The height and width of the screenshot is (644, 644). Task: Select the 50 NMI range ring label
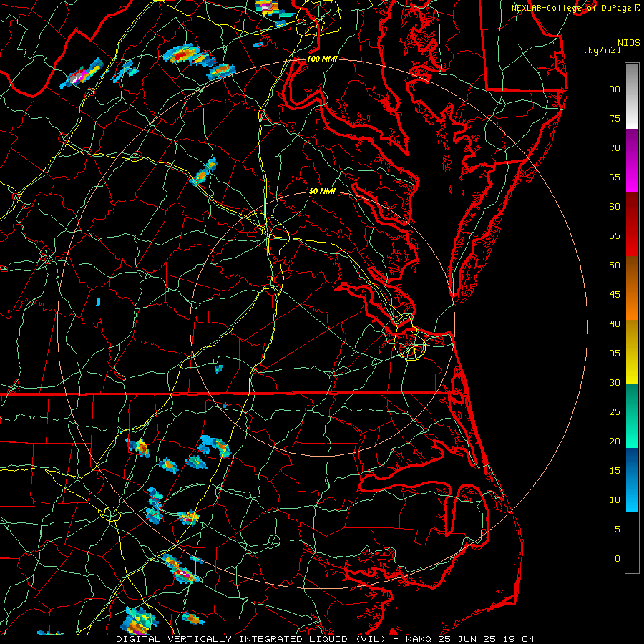(321, 191)
